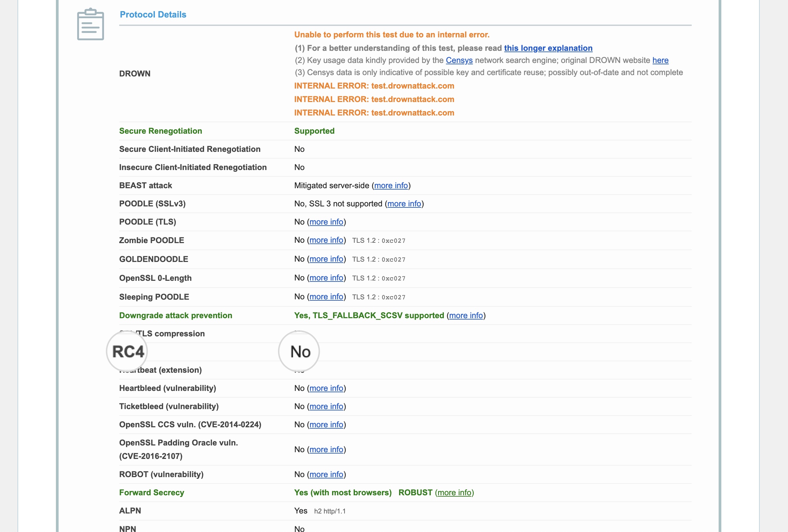Open more info for POODLE (SSLv3)
The image size is (788, 532).
tap(404, 204)
